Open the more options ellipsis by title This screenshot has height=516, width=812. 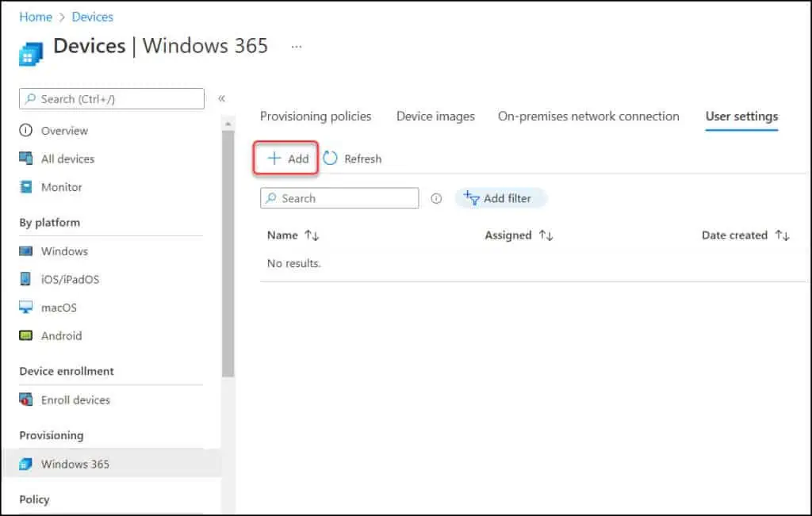[297, 47]
